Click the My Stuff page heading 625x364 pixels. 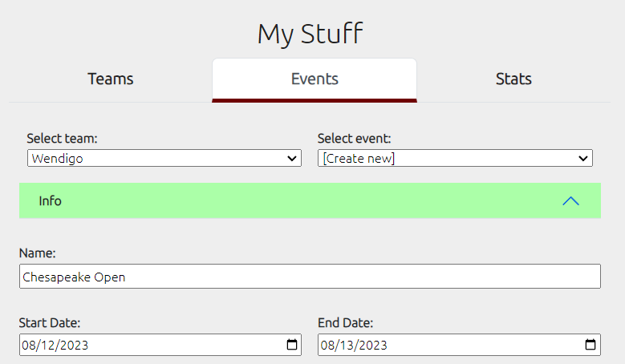(310, 34)
